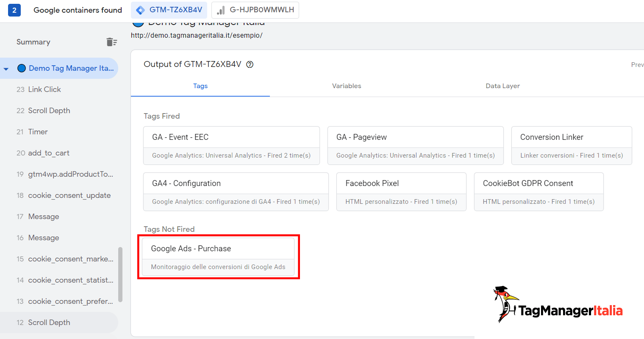This screenshot has height=339, width=644.
Task: Collapse the Demo Tag Manager Italia tree arrow
Action: click(6, 69)
